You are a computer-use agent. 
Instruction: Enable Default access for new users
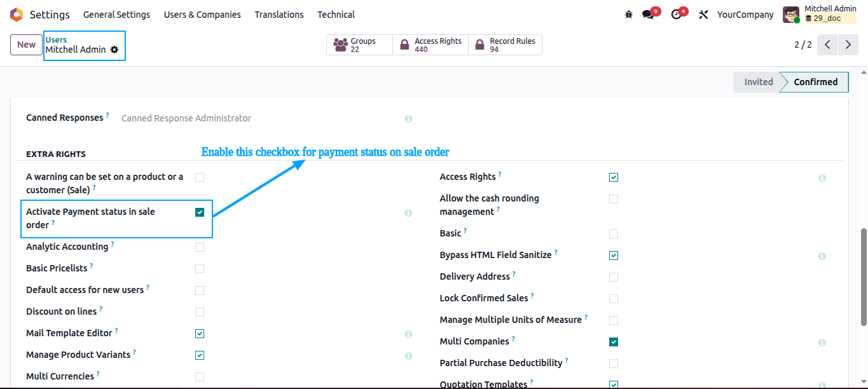[200, 290]
